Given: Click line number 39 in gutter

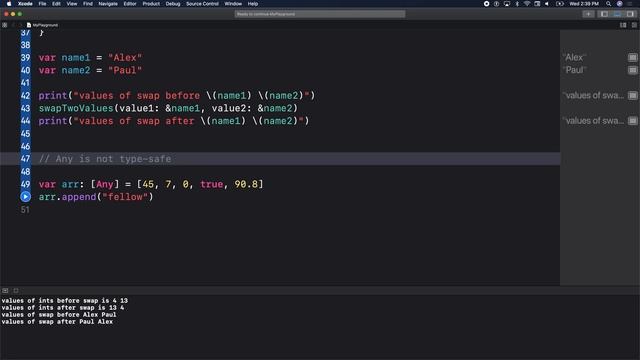Looking at the screenshot, I should click(x=25, y=58).
